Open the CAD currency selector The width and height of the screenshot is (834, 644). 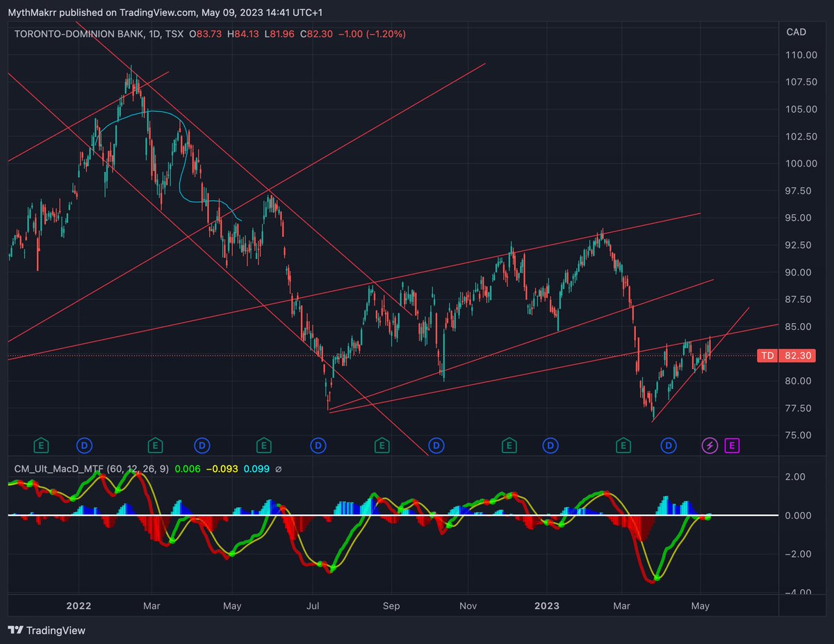tap(796, 32)
